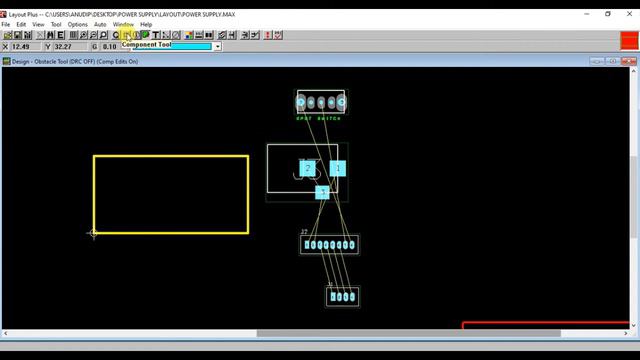This screenshot has height=360, width=640.
Task: Click the horizontal scrollbar right arrow
Action: [x=626, y=333]
